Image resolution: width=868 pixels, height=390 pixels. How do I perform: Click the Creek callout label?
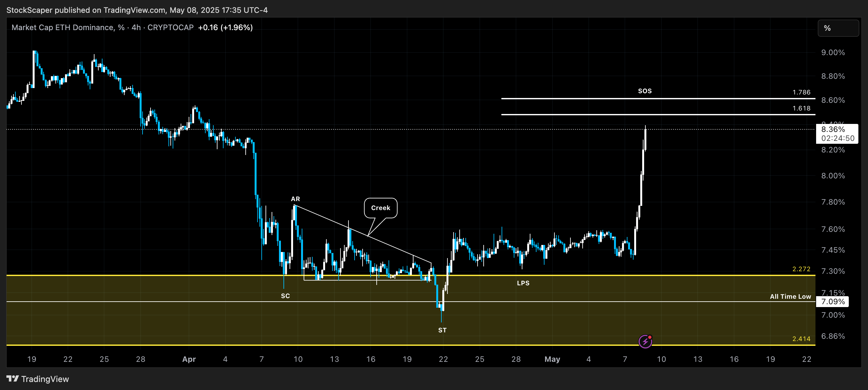[x=381, y=208]
